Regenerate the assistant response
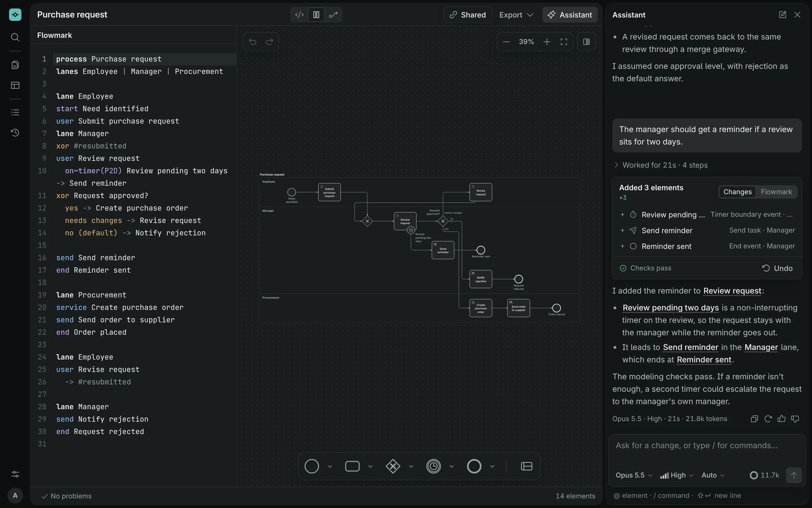Image resolution: width=812 pixels, height=508 pixels. (x=768, y=419)
